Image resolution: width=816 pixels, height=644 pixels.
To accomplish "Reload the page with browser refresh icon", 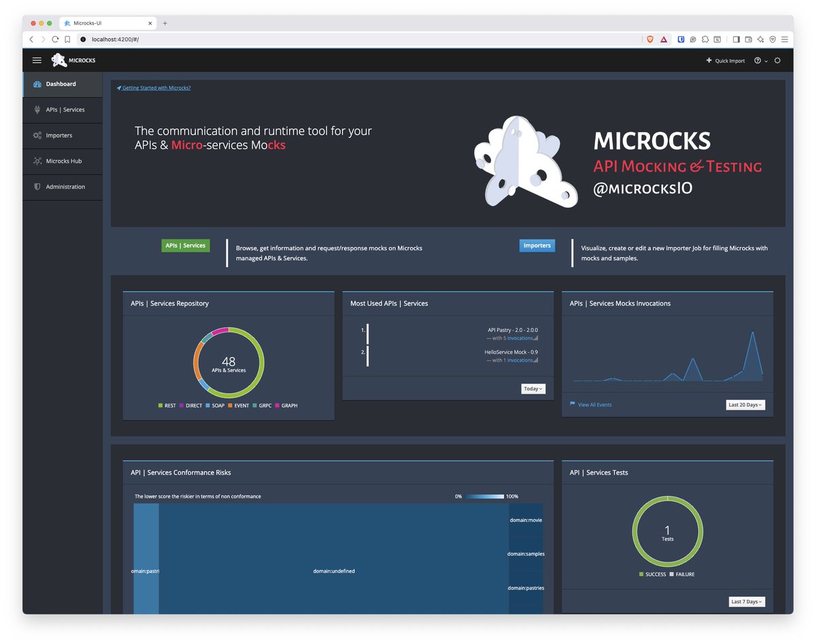I will [56, 39].
